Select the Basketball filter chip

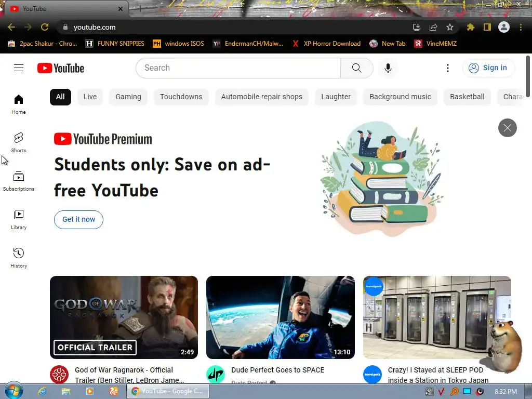467,97
